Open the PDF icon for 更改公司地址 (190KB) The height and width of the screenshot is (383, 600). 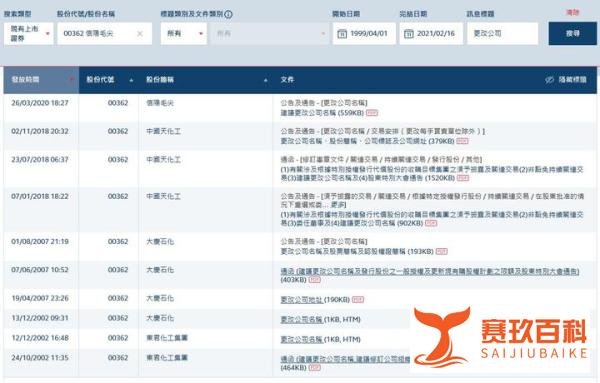coord(358,300)
